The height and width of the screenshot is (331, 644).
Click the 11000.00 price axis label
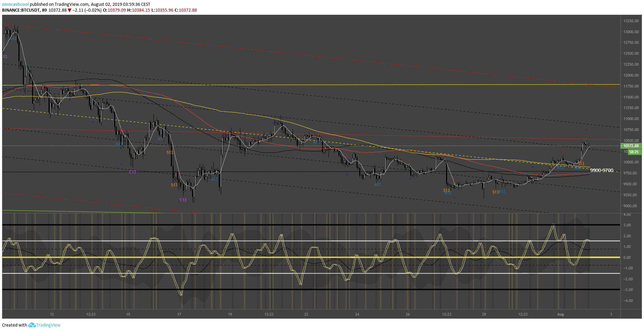pos(631,119)
